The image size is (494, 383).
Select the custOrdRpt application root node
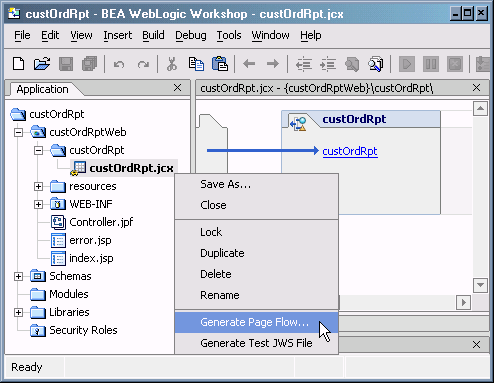point(57,114)
